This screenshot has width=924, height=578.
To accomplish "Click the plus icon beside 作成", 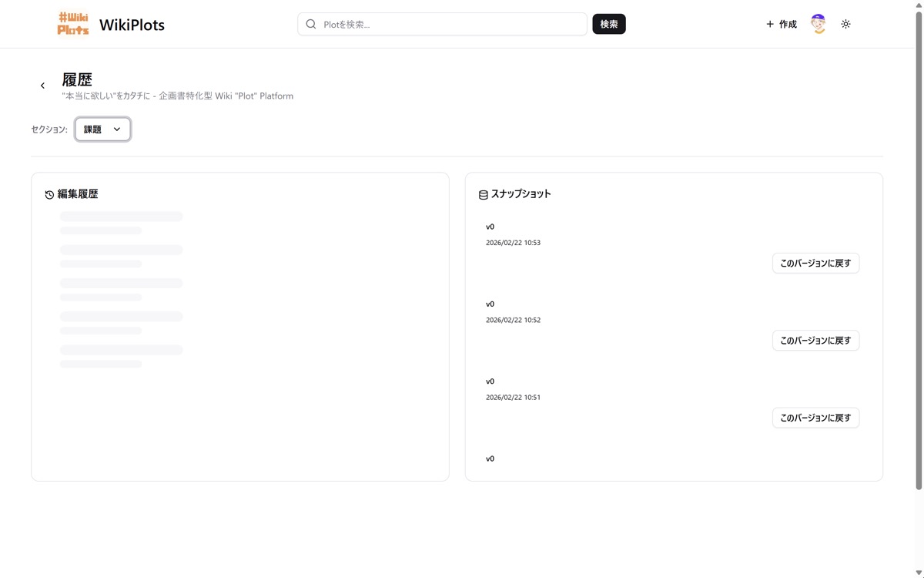I will coord(770,24).
